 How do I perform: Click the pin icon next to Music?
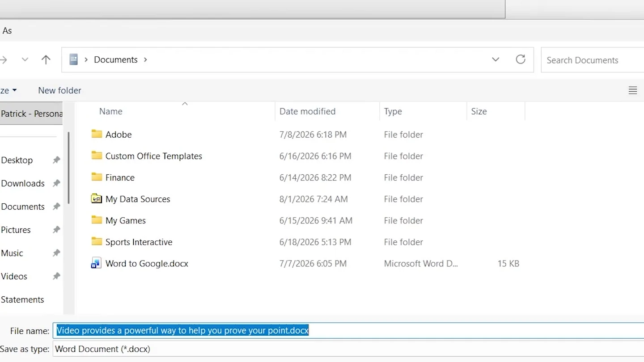pos(56,253)
